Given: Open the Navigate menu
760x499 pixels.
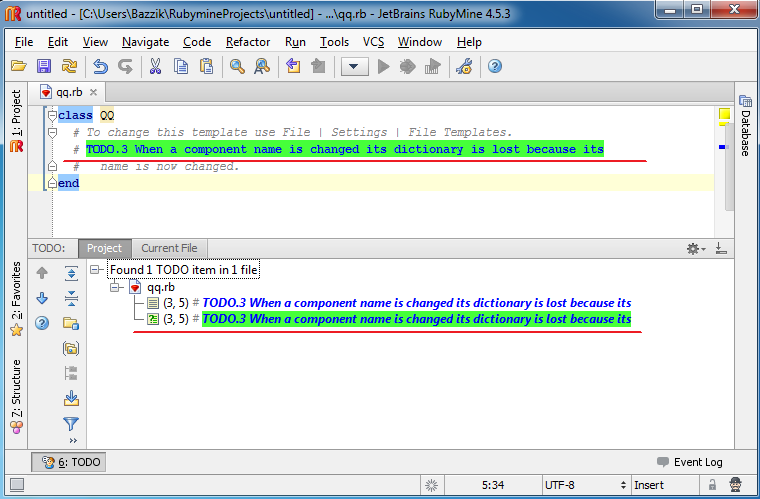Looking at the screenshot, I should click(x=145, y=42).
